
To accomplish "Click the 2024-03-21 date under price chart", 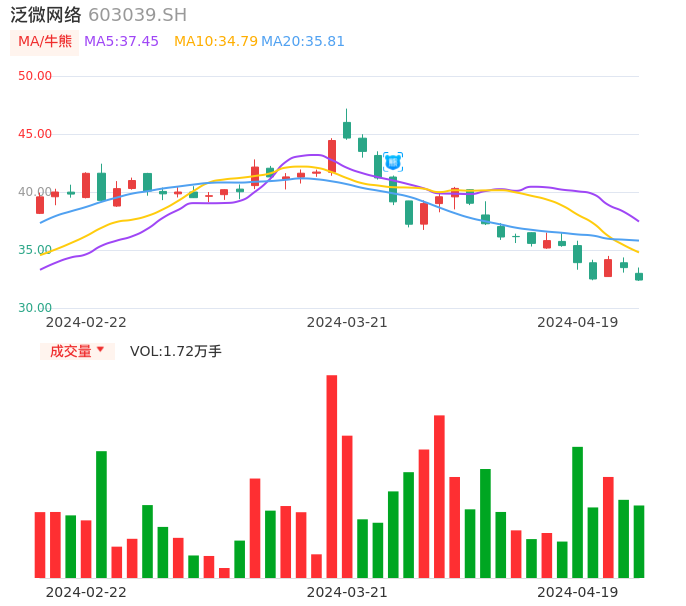I will click(347, 322).
